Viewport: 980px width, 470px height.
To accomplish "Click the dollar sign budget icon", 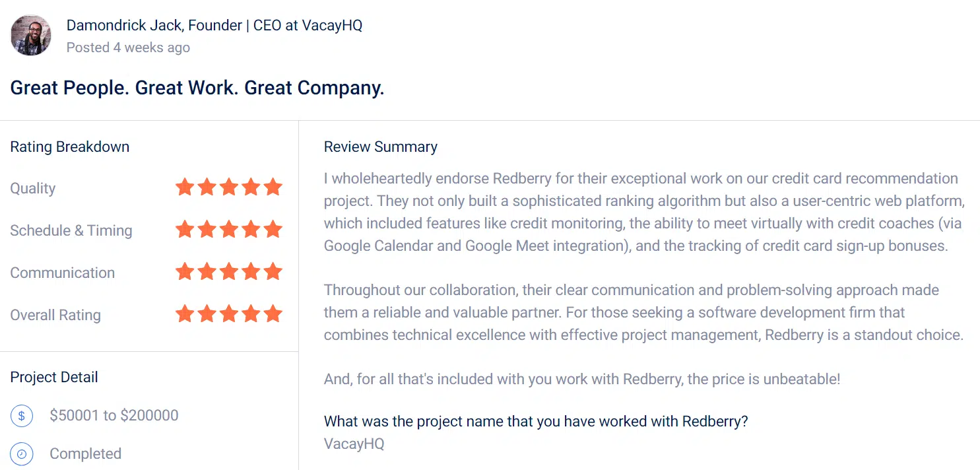I will pyautogui.click(x=22, y=416).
